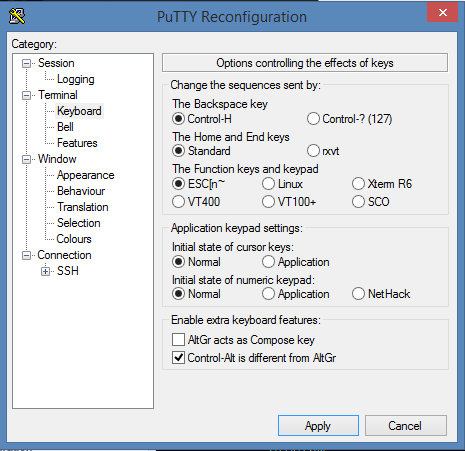Open the Bell settings category
The width and height of the screenshot is (465, 451).
(x=65, y=127)
